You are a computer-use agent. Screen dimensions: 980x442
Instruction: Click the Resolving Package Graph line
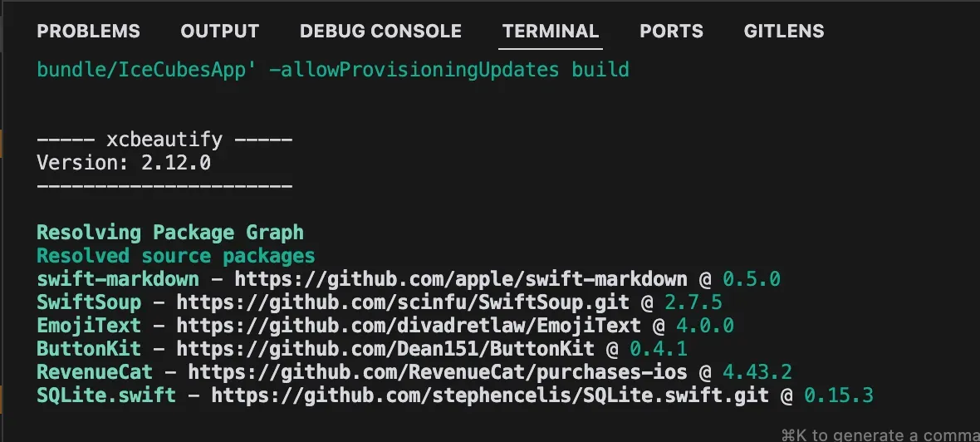pos(170,233)
